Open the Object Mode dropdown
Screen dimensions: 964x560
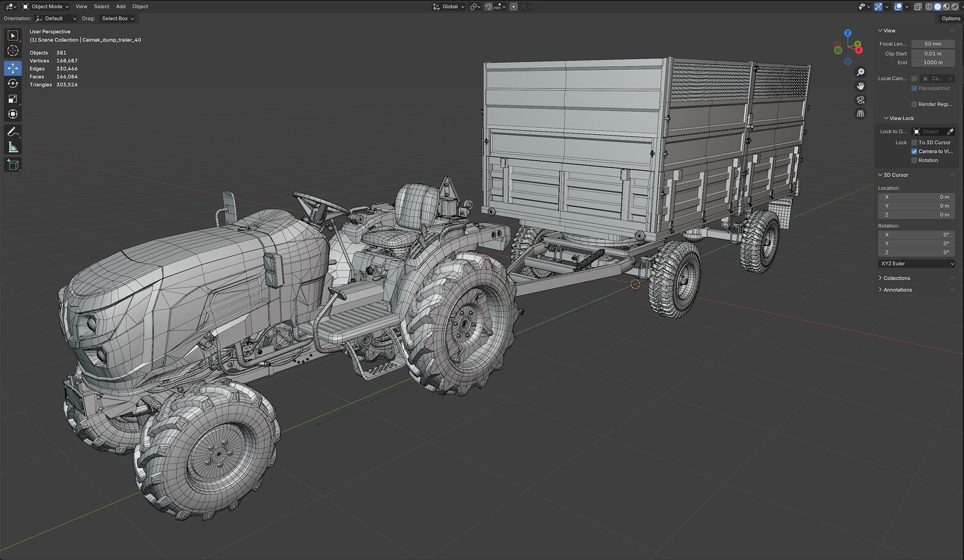46,6
